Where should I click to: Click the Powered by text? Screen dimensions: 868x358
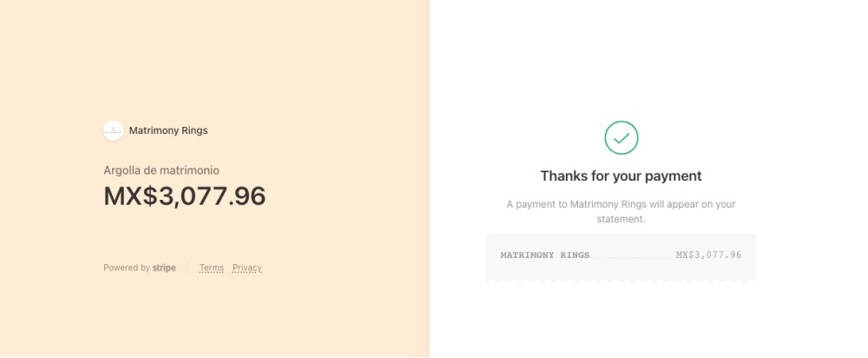(126, 268)
